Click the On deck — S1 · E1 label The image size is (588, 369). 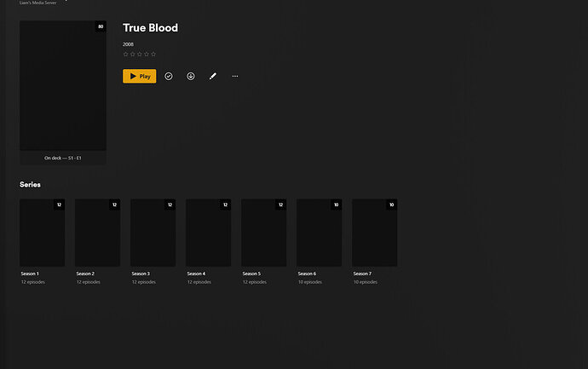pos(63,158)
